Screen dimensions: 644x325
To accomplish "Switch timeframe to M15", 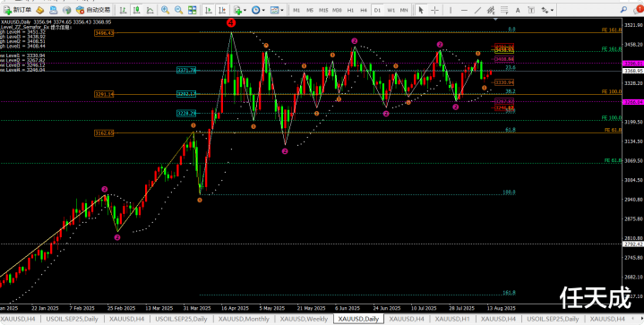I will (x=323, y=10).
